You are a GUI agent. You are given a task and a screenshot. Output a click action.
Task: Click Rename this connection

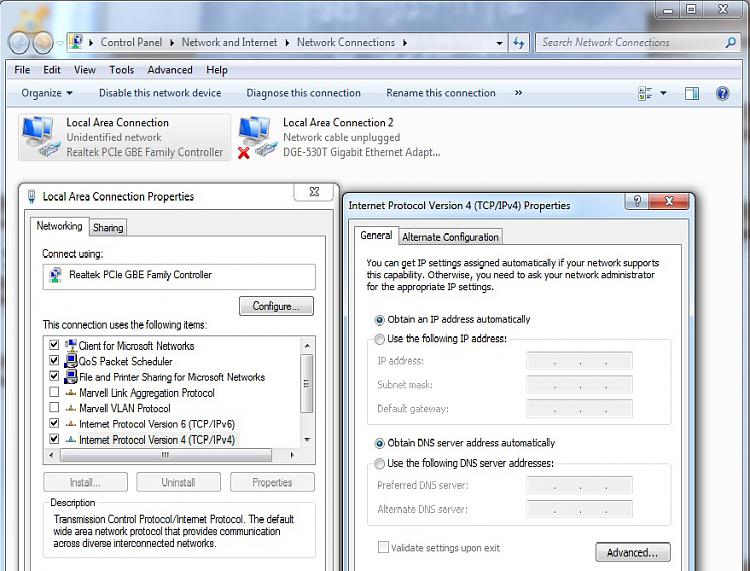click(441, 93)
